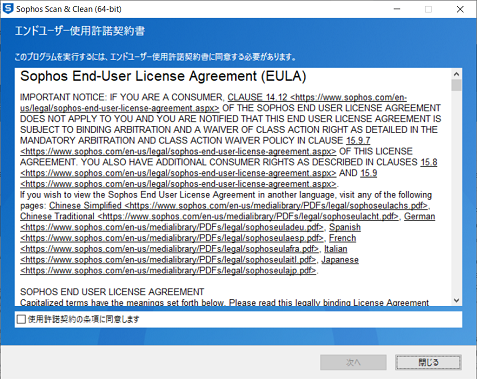Open the Italian EULA link
This screenshot has width=477, height=379.
click(335, 249)
